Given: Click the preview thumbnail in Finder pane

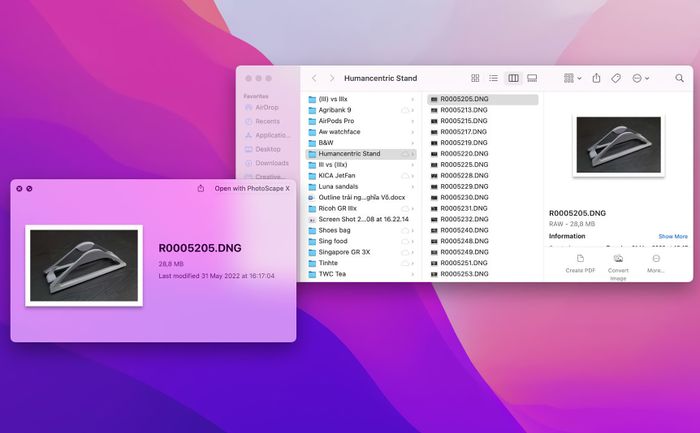Looking at the screenshot, I should click(x=618, y=145).
